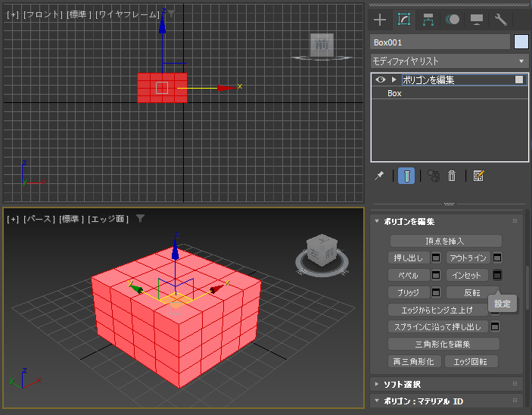This screenshot has width=532, height=415.
Task: Switch to the Modify panel tab
Action: coord(404,20)
